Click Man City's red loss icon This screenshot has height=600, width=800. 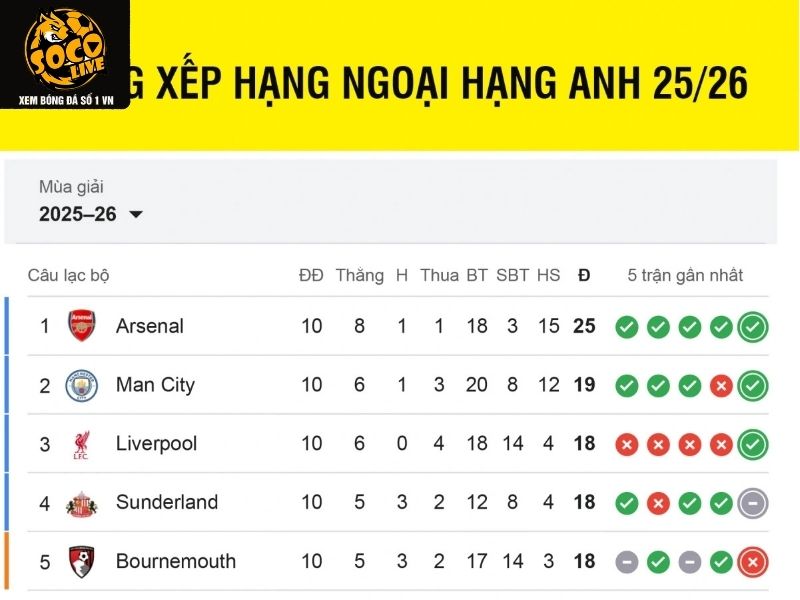(x=721, y=386)
